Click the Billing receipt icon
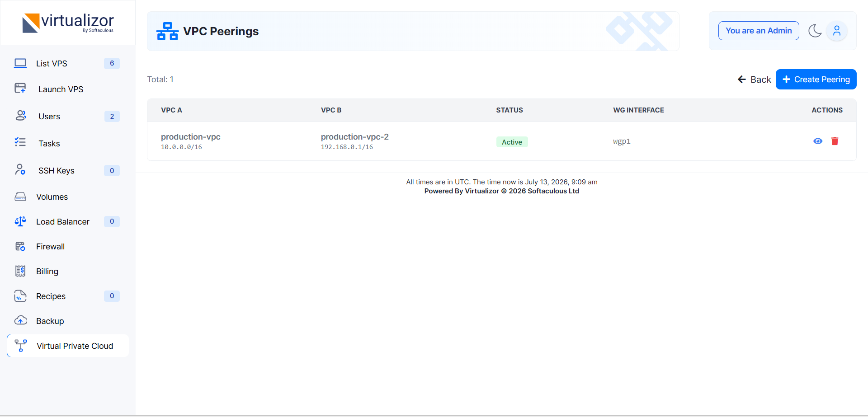Screen dimensions: 868x417 20,271
